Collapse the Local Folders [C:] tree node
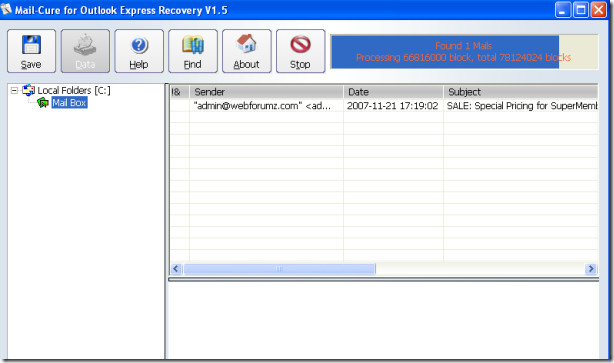The width and height of the screenshot is (614, 363). coord(14,90)
